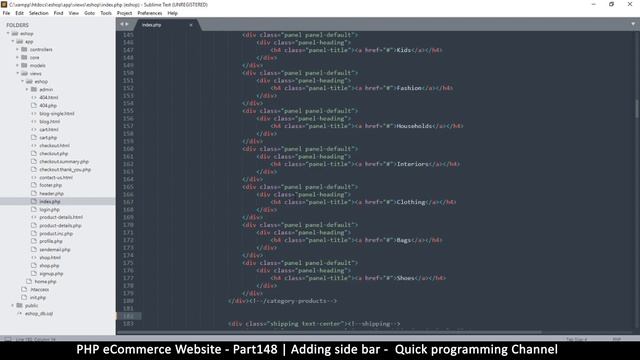Viewport: 640px width, 360px height.
Task: Click the code icon beside cart.html
Action: click(34, 129)
